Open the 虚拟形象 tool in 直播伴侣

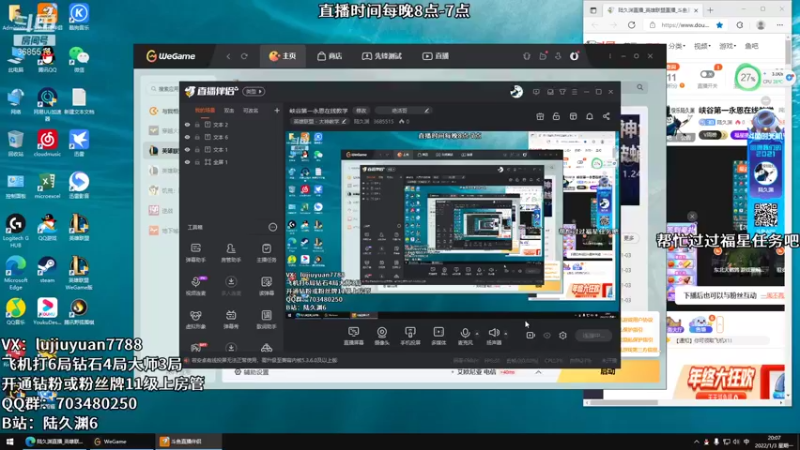(195, 319)
